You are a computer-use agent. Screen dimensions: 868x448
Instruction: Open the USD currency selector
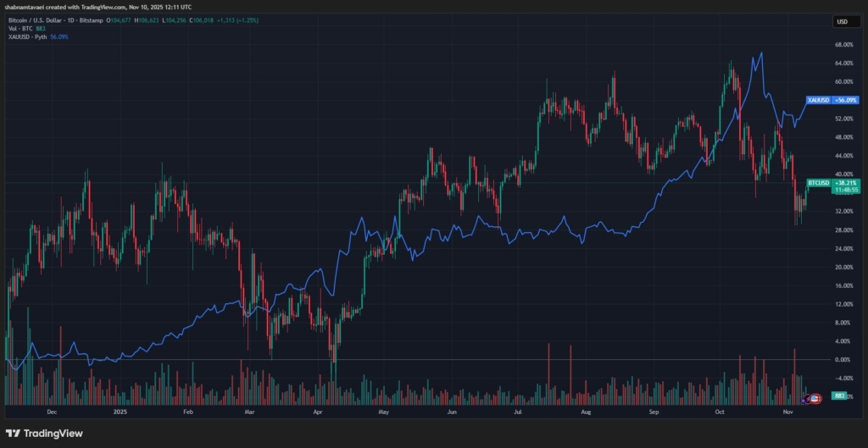pyautogui.click(x=842, y=21)
